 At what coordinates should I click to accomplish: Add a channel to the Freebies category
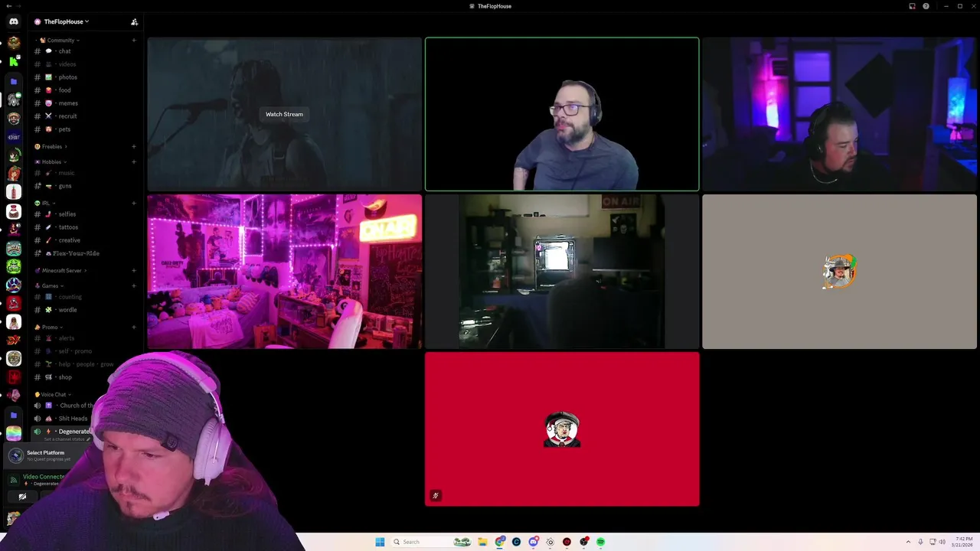pyautogui.click(x=133, y=146)
